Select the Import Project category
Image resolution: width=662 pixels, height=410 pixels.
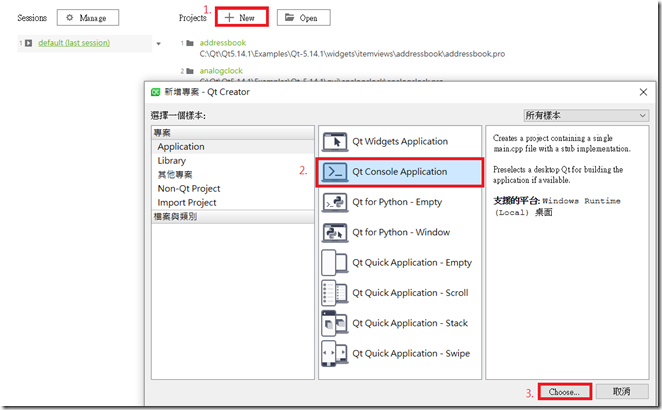[x=233, y=202]
